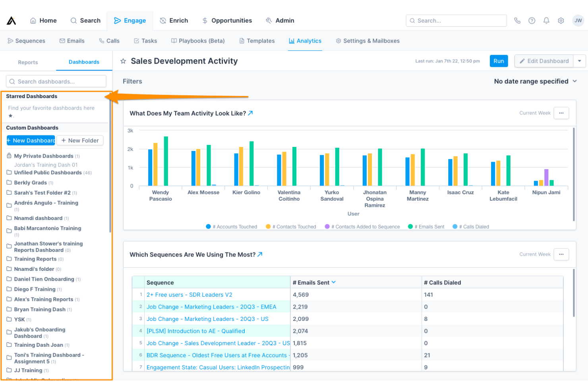
Task: Open the Bryan Training Dash folder
Action: point(39,309)
